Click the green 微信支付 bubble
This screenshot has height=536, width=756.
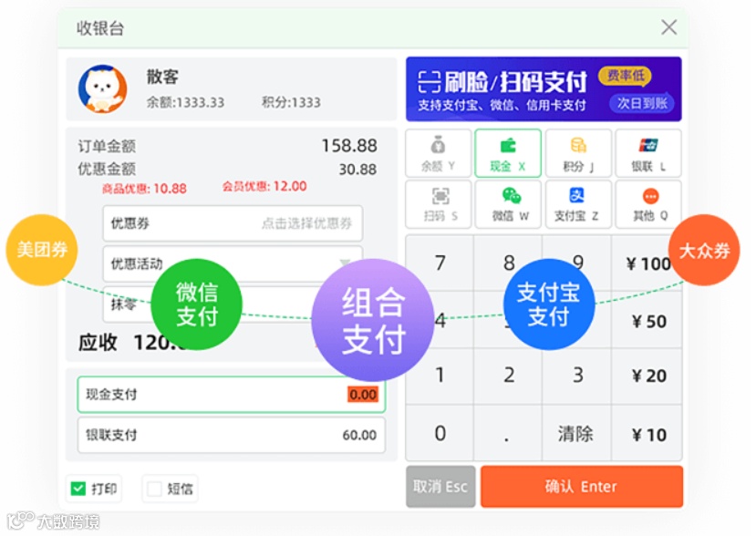(x=196, y=304)
